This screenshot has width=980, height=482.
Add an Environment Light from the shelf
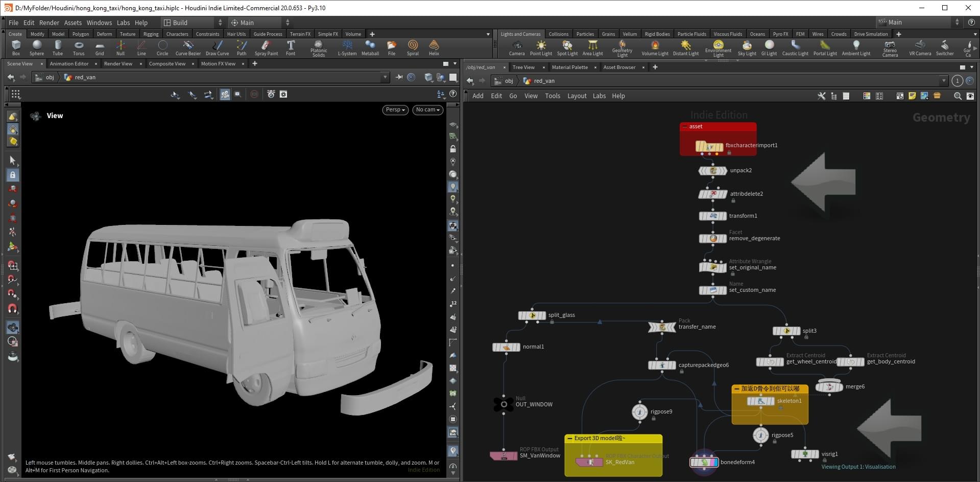(x=718, y=47)
